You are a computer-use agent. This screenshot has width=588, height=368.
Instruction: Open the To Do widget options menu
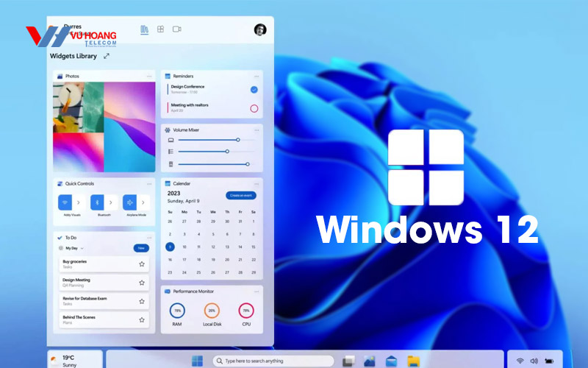[x=149, y=238]
